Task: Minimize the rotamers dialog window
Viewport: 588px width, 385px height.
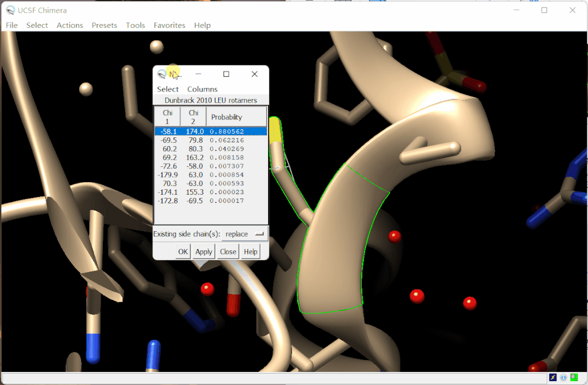Action: click(x=199, y=74)
